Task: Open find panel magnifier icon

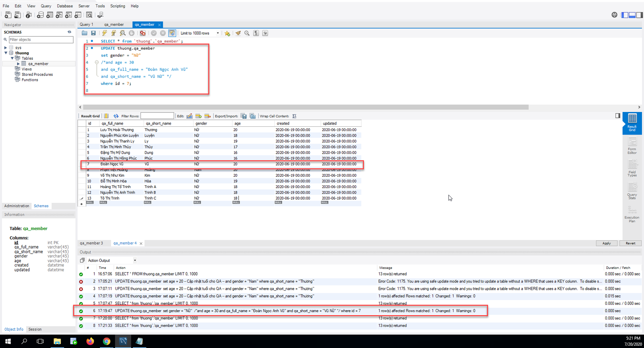Action: [x=247, y=33]
